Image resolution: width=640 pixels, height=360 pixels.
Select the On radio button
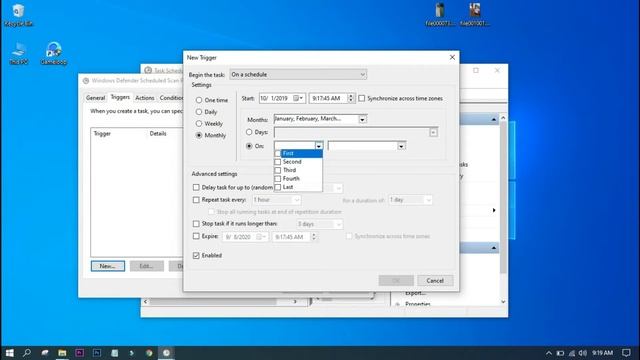click(249, 146)
